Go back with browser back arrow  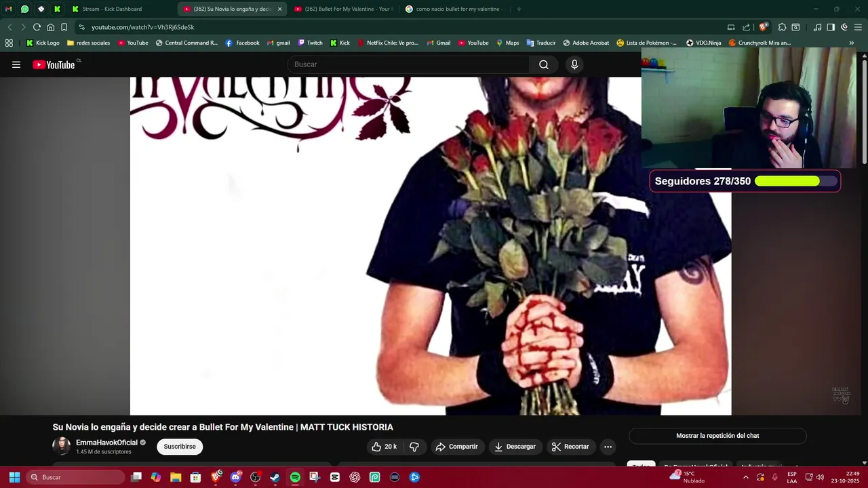pos(9,27)
